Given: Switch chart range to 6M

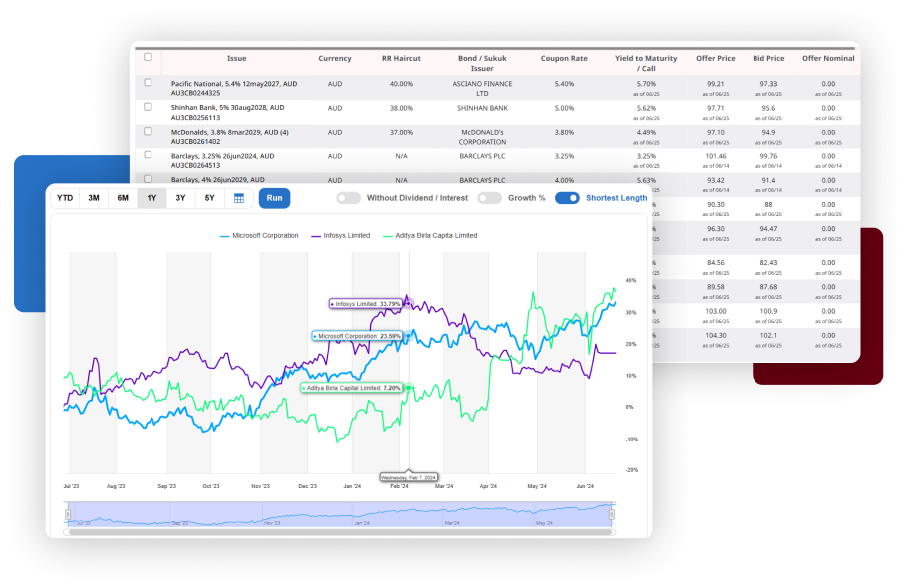Looking at the screenshot, I should point(123,198).
